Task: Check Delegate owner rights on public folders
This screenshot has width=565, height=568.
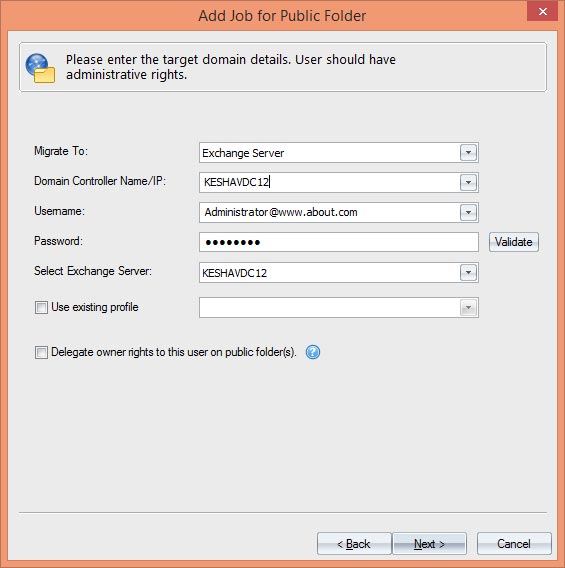Action: pyautogui.click(x=41, y=352)
